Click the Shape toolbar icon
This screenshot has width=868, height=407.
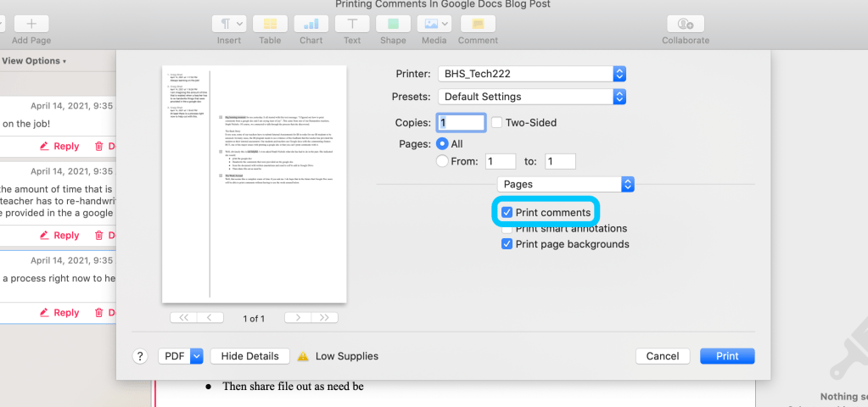tap(393, 25)
